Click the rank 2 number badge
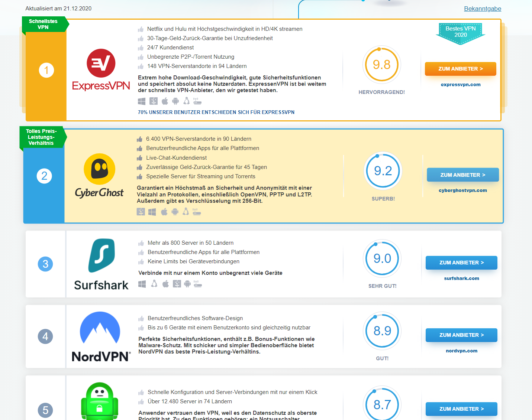Screen dimensions: 532x420 [x=44, y=176]
